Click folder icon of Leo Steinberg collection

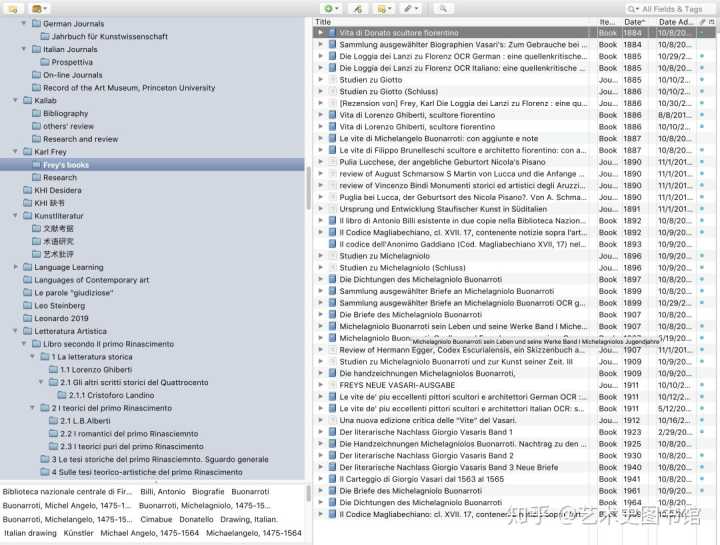pyautogui.click(x=28, y=305)
